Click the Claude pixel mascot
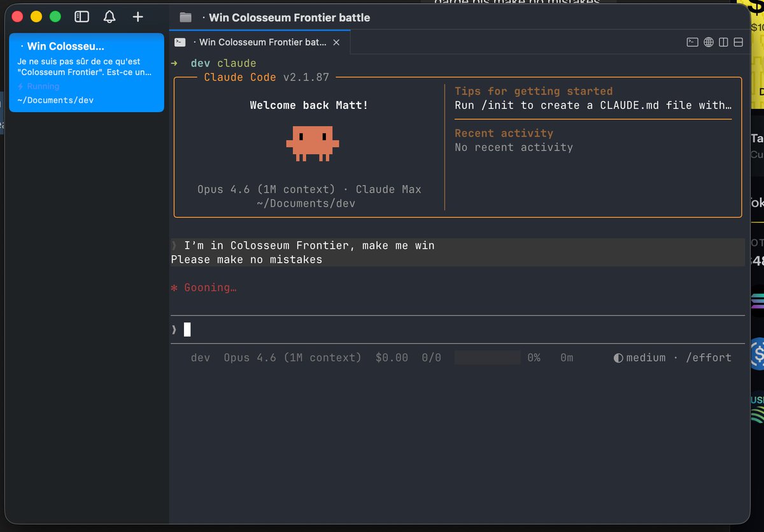The width and height of the screenshot is (764, 532). click(313, 143)
